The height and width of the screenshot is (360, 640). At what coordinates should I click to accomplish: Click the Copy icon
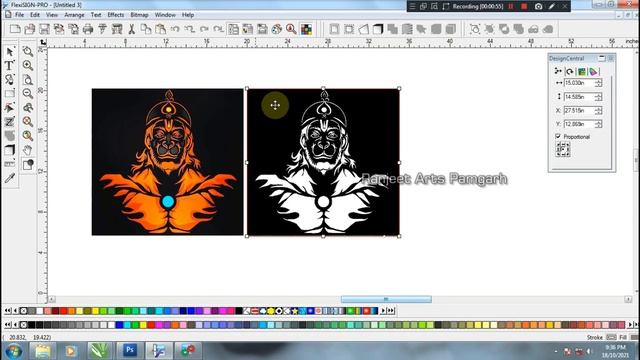click(146, 29)
